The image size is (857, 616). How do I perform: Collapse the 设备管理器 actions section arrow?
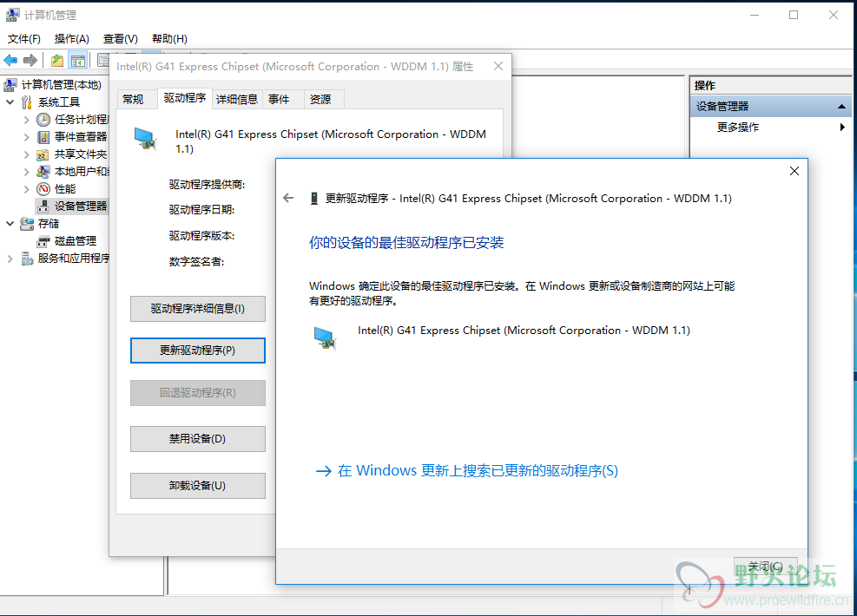pos(841,107)
